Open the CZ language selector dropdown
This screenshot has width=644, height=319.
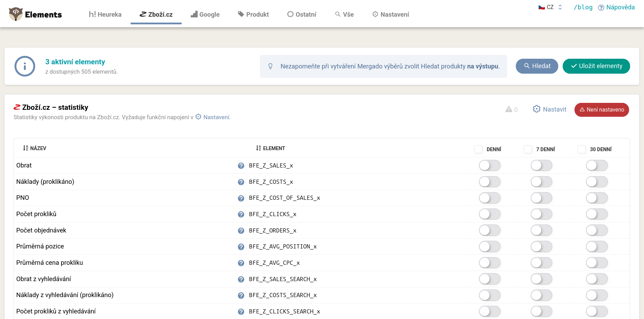tap(551, 7)
